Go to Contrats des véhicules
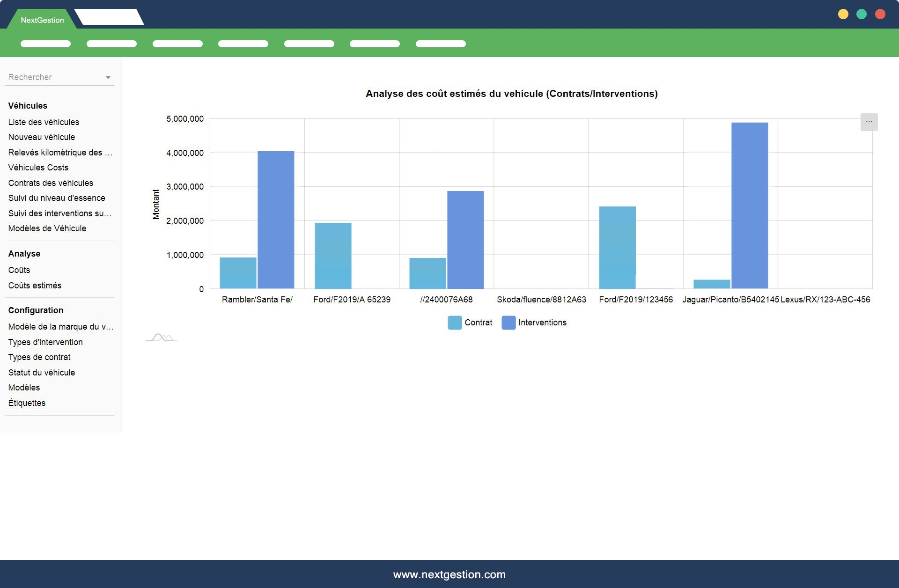The image size is (899, 588). (51, 183)
